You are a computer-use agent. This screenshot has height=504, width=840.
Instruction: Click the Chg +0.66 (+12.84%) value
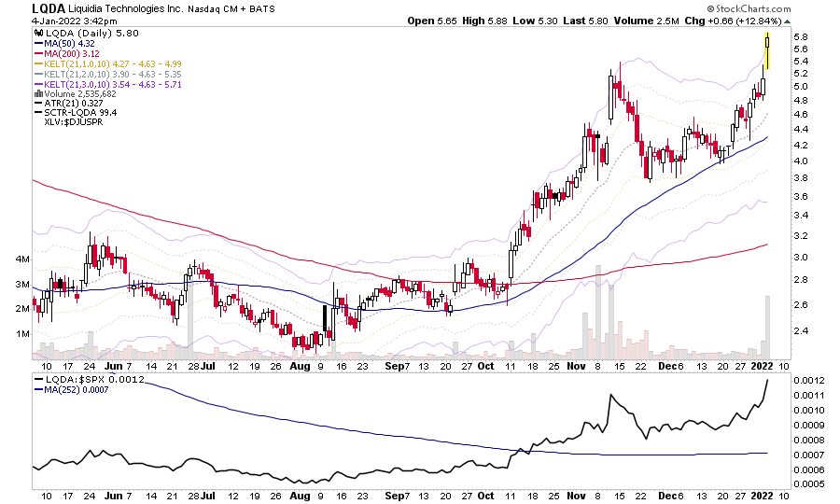point(733,21)
